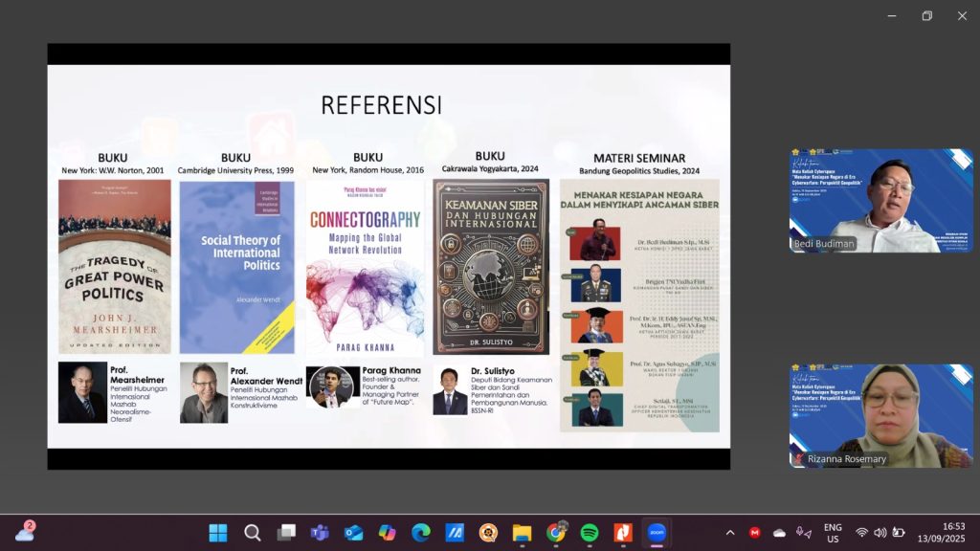
Task: Click 'New York: W.W. Norton, 2001' text
Action: pos(113,170)
